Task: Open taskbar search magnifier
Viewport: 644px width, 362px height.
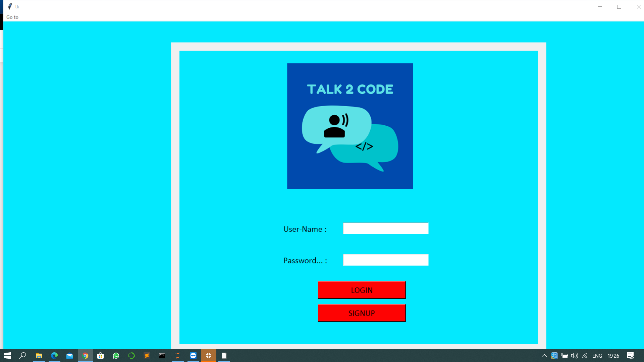Action: click(x=23, y=356)
